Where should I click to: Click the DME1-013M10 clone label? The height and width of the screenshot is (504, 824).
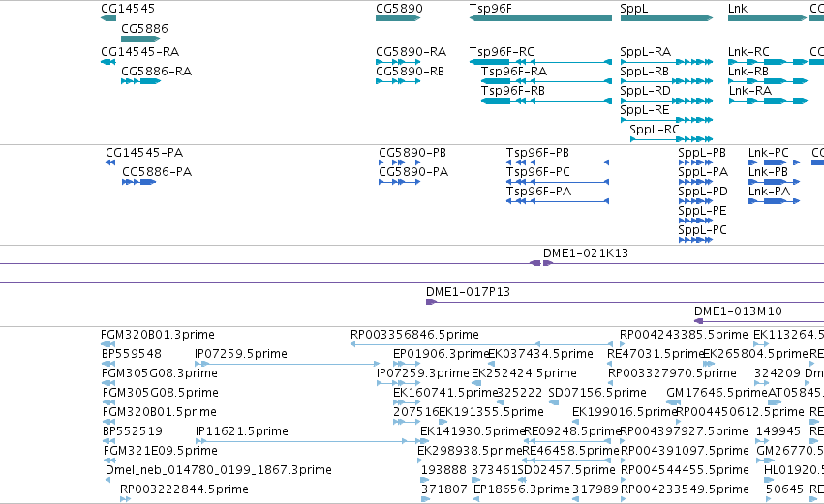point(738,311)
